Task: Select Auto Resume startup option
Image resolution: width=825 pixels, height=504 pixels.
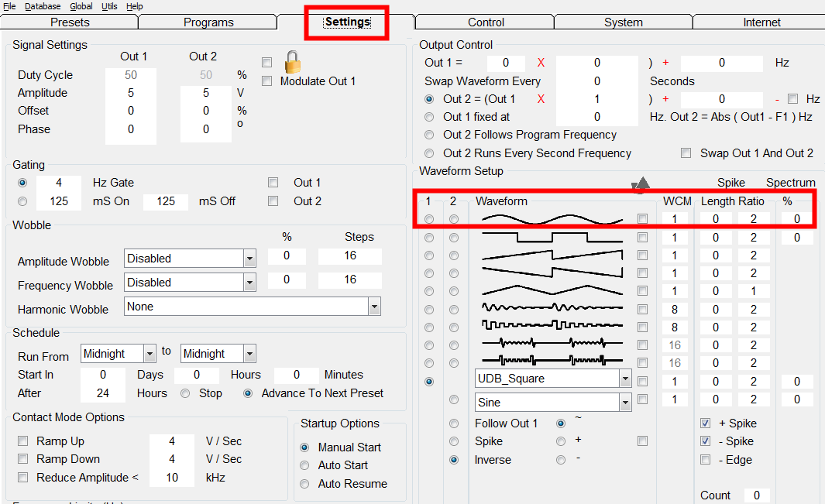Action: click(x=304, y=483)
